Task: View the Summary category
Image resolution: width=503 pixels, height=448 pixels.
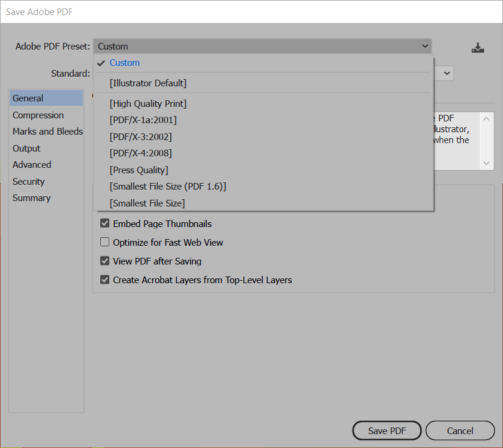Action: (x=46, y=198)
